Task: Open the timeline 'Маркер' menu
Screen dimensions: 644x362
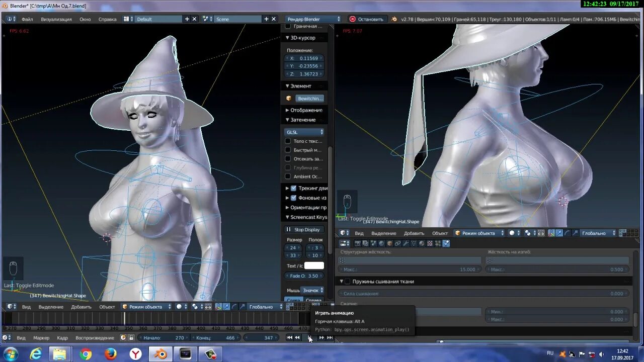Action: (41, 338)
